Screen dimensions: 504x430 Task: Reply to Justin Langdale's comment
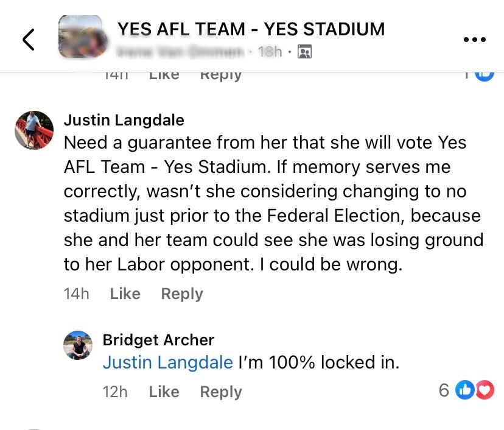pos(181,294)
